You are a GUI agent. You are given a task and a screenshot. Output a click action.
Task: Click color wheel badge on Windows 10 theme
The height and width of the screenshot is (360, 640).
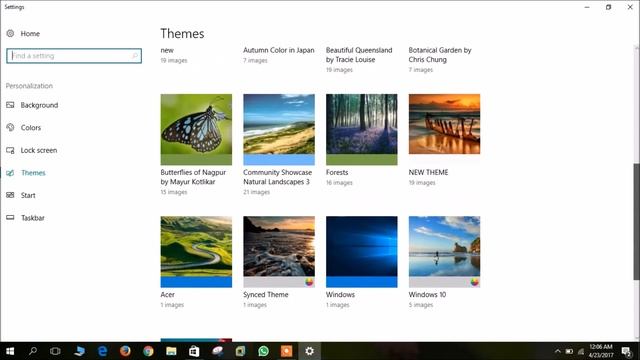point(475,282)
